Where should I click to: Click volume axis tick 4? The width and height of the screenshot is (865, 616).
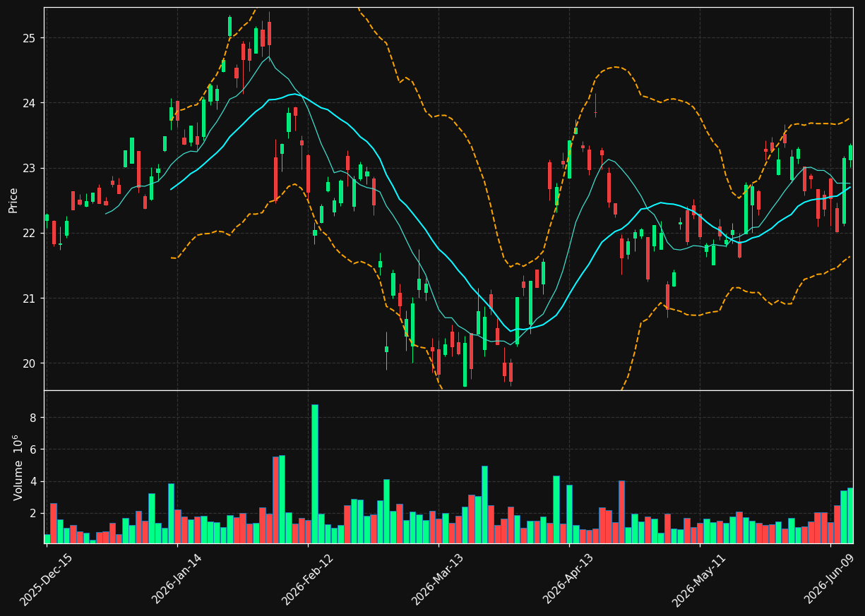point(34,482)
